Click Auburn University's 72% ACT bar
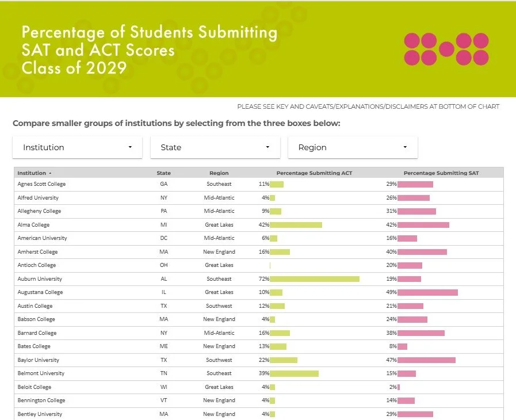The width and height of the screenshot is (516, 420). click(315, 279)
